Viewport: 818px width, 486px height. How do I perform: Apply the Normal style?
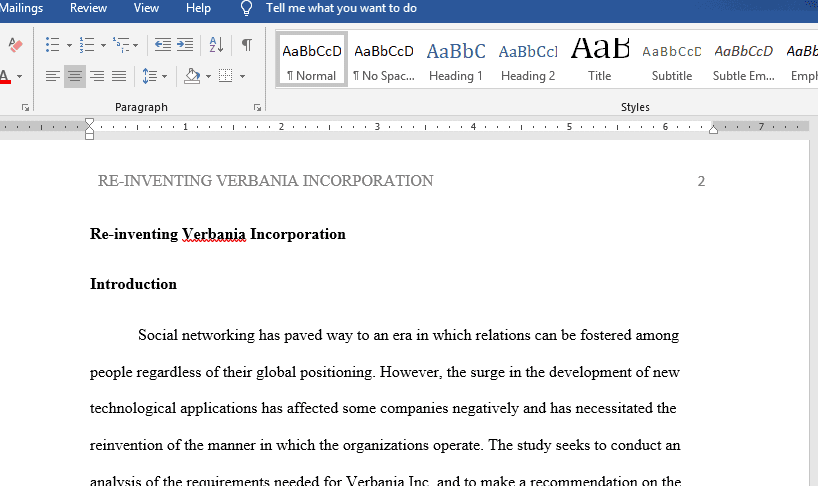point(311,59)
